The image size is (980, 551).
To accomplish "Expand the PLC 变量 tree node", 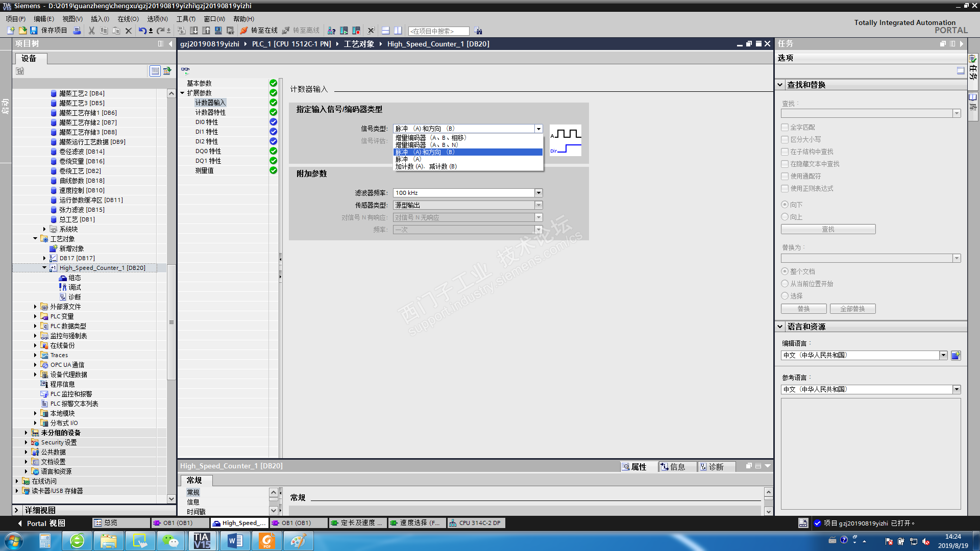I will (x=35, y=316).
